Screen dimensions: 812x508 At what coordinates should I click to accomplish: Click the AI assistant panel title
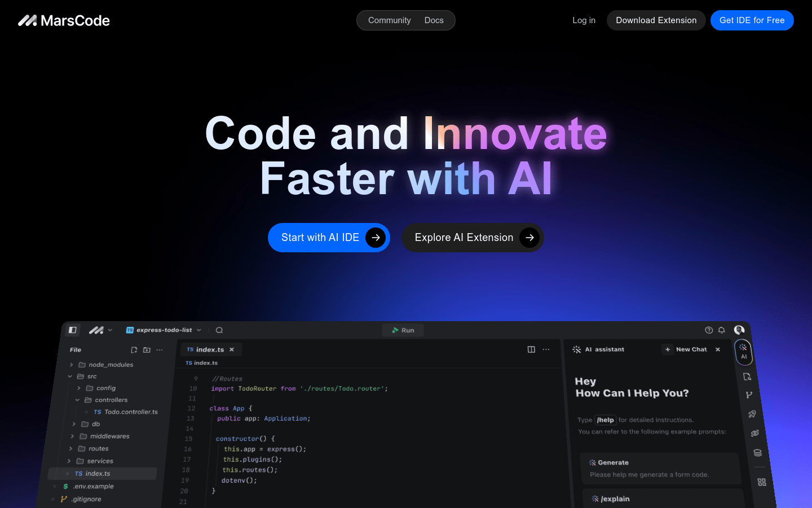tap(604, 350)
